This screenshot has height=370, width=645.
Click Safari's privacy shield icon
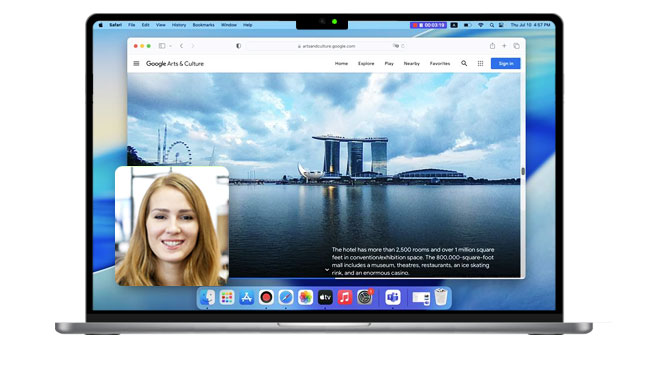click(x=238, y=46)
